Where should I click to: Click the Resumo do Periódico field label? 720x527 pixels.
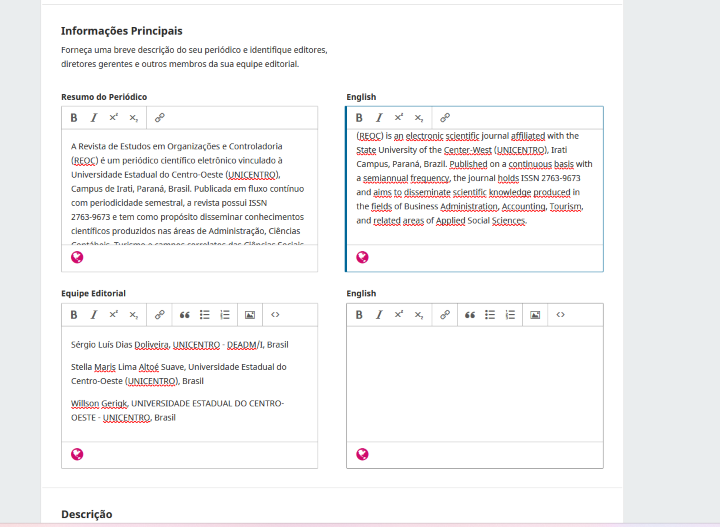point(104,97)
